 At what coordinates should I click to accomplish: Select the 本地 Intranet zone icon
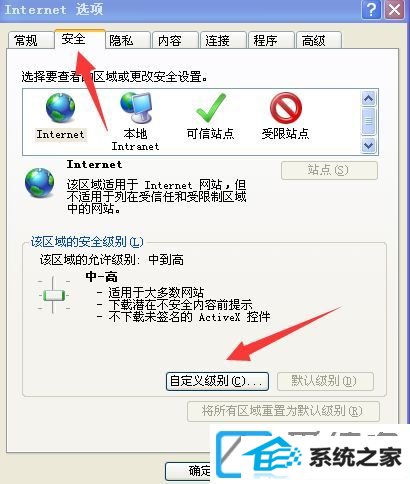(136, 107)
